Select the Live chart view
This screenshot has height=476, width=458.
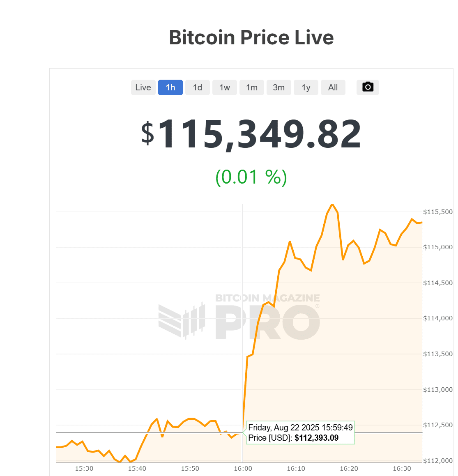[x=143, y=87]
